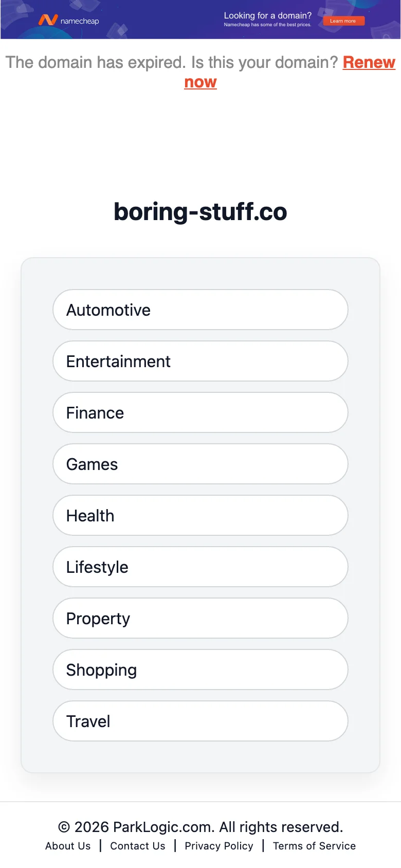Select the Travel category
Image resolution: width=401 pixels, height=868 pixels.
tap(200, 721)
